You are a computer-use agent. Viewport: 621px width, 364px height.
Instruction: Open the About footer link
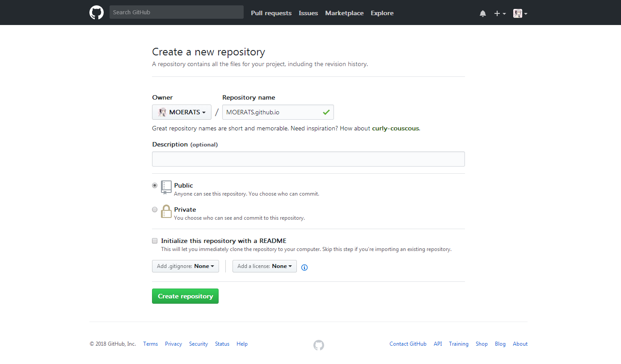[520, 344]
